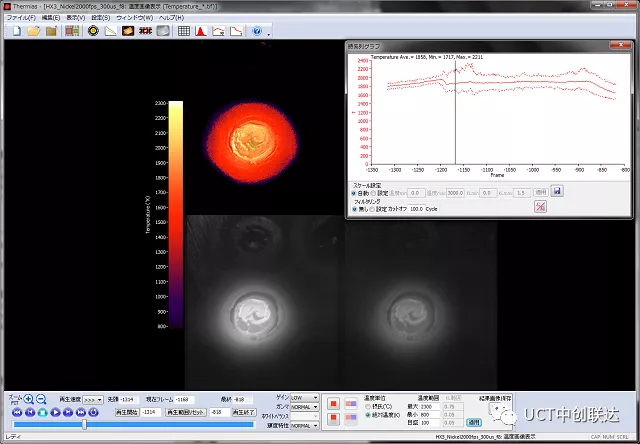Image resolution: width=640 pixels, height=444 pixels.
Task: Open the ファイル(F) menu
Action: [x=20, y=18]
